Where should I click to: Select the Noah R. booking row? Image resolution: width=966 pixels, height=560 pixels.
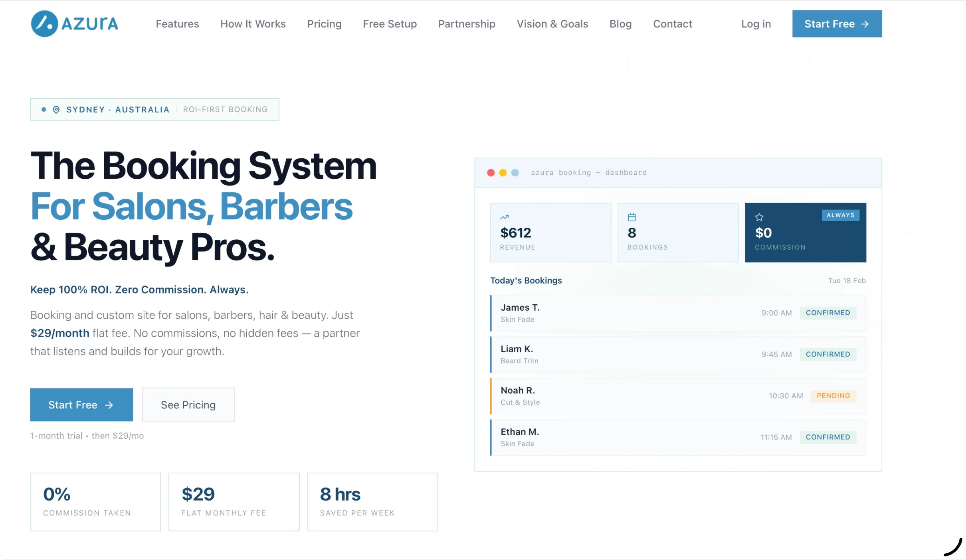(678, 396)
